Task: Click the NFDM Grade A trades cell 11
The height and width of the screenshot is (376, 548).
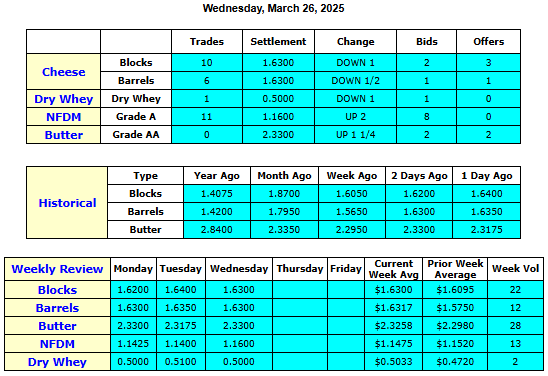Action: coord(207,117)
